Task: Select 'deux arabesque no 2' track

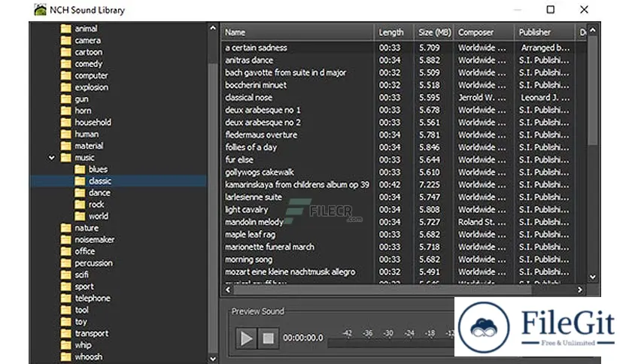Action: tap(403, 123)
